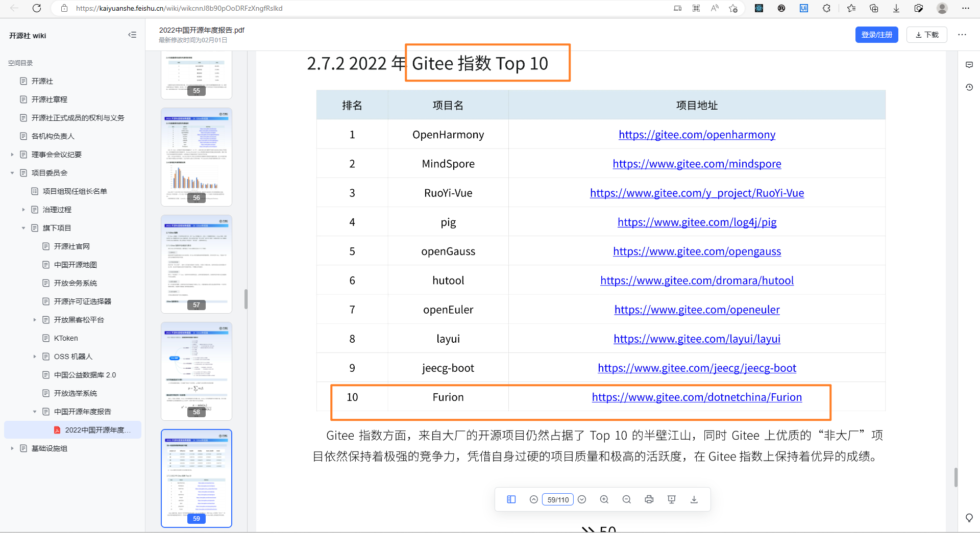Expand the 理事会会议纪要 tree node

pyautogui.click(x=12, y=155)
